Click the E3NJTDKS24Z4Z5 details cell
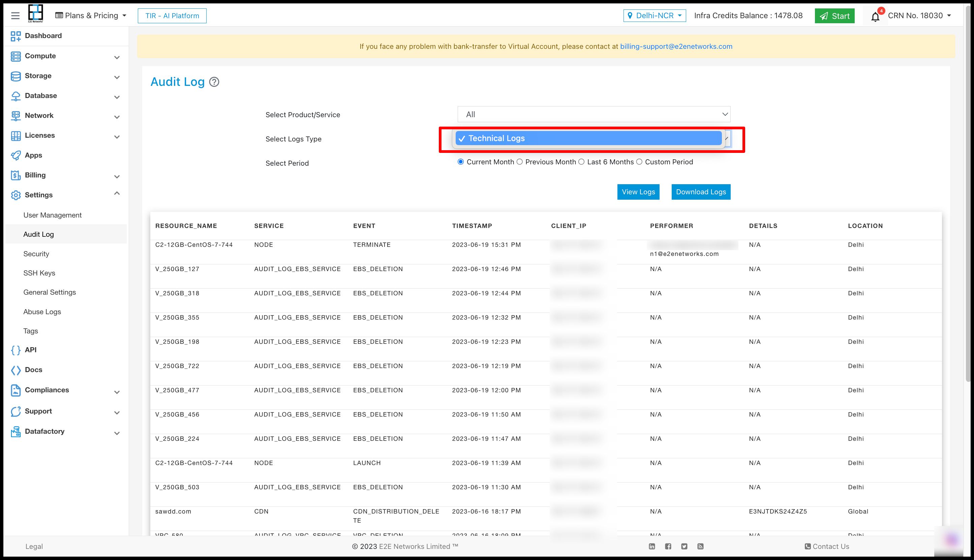974x560 pixels. 778,512
